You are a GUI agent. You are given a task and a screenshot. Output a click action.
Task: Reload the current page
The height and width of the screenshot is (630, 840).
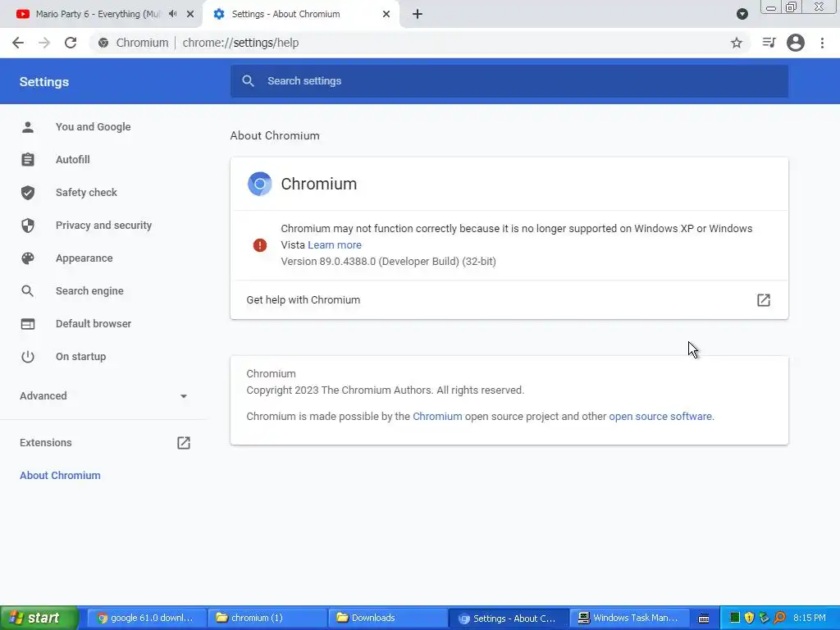click(71, 43)
